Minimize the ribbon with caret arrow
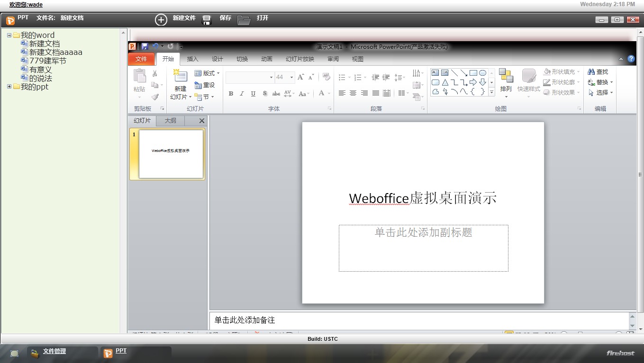The width and height of the screenshot is (644, 363). coord(621,60)
